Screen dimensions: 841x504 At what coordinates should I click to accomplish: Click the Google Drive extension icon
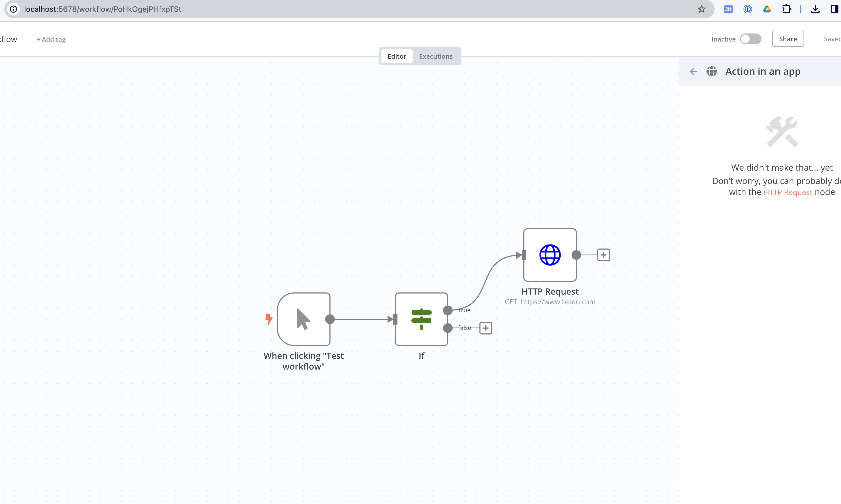[767, 9]
